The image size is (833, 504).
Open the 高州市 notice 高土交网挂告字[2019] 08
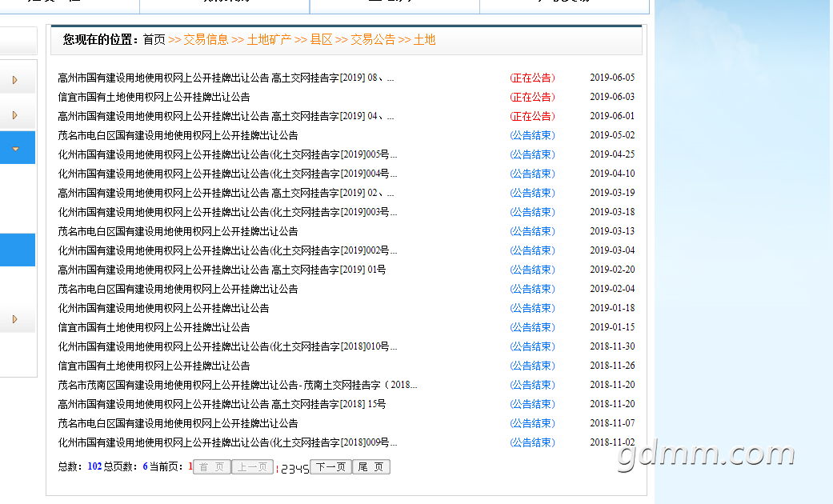226,78
